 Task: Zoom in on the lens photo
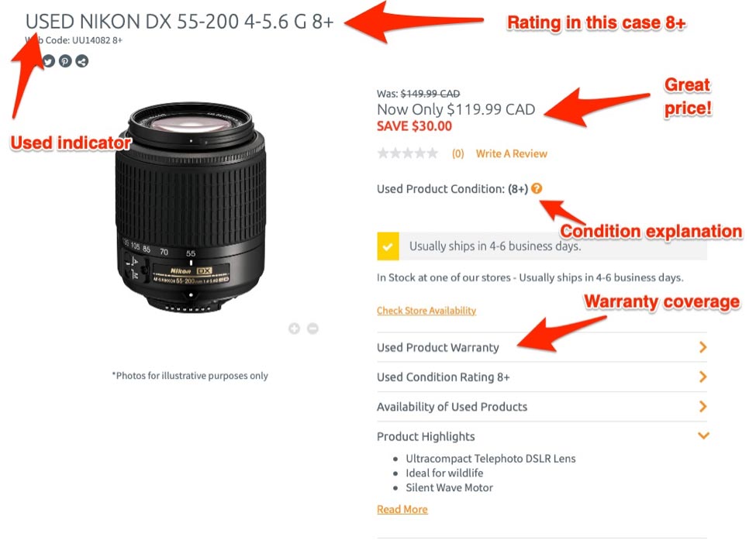pos(294,328)
